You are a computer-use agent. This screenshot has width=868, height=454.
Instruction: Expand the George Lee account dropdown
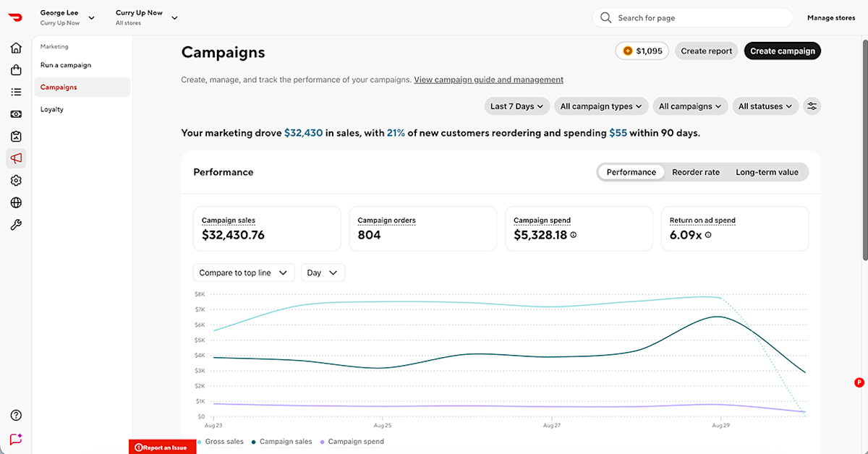(67, 17)
